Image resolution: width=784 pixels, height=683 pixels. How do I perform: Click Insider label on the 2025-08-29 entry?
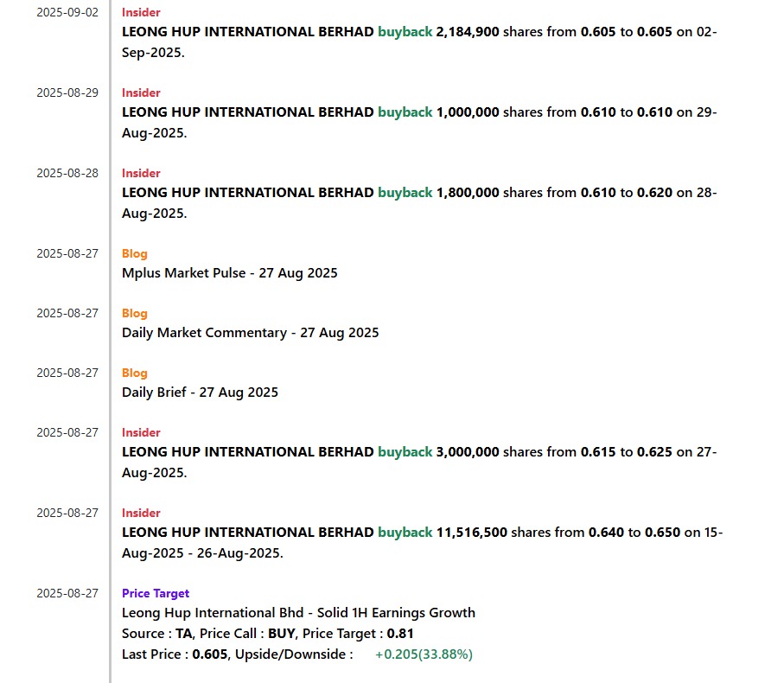(x=141, y=93)
